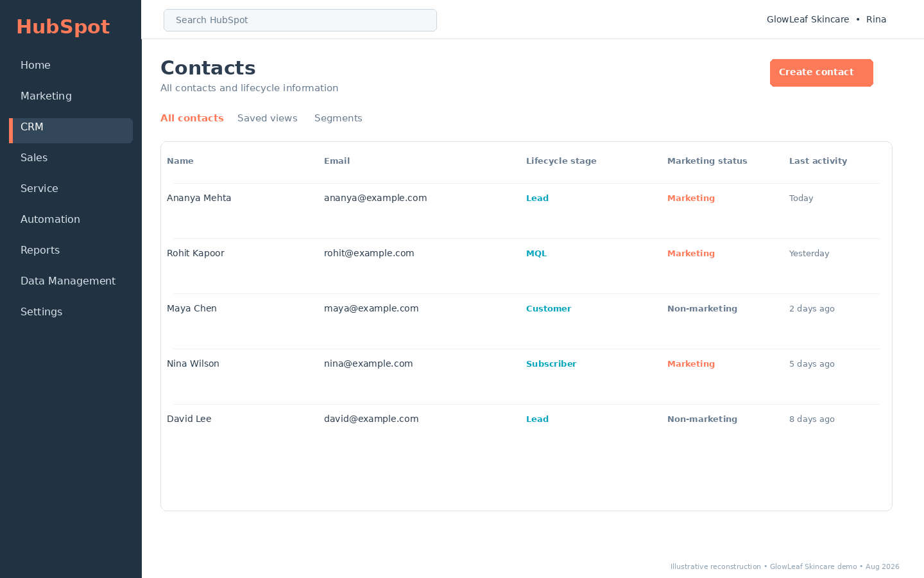Open contact Ananya Mehta
This screenshot has height=578, width=924.
(199, 198)
